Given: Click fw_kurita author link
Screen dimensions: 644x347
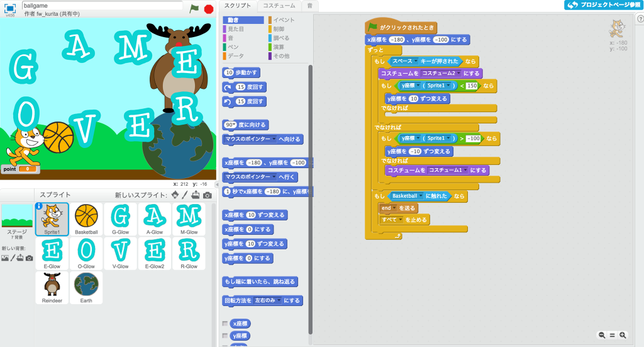Looking at the screenshot, I should (48, 14).
